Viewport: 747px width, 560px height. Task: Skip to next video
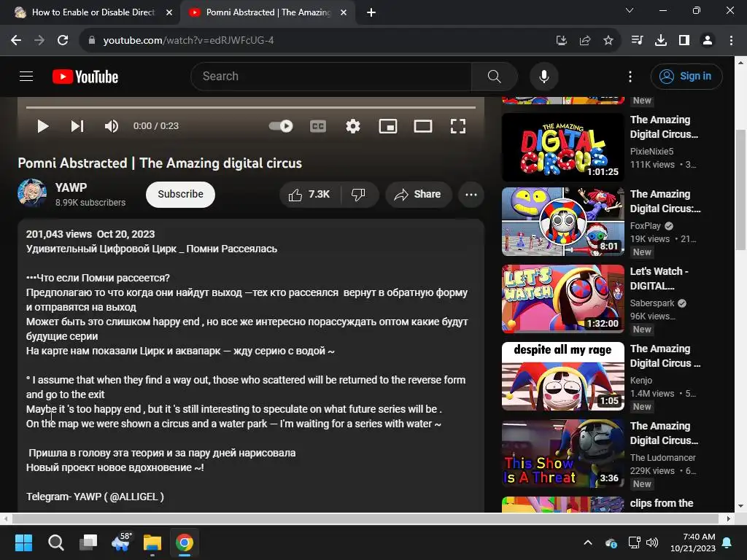click(77, 126)
